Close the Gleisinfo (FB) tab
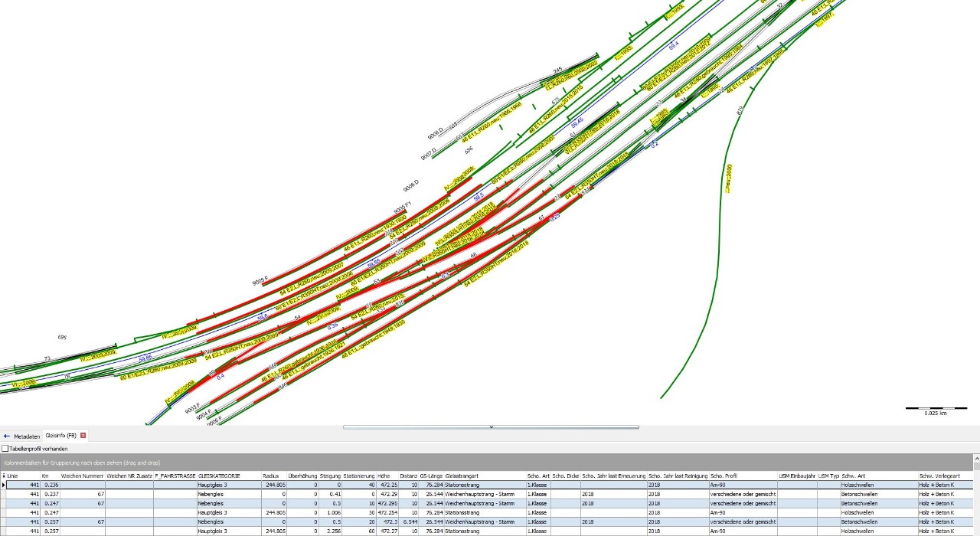The image size is (980, 536). (x=83, y=436)
